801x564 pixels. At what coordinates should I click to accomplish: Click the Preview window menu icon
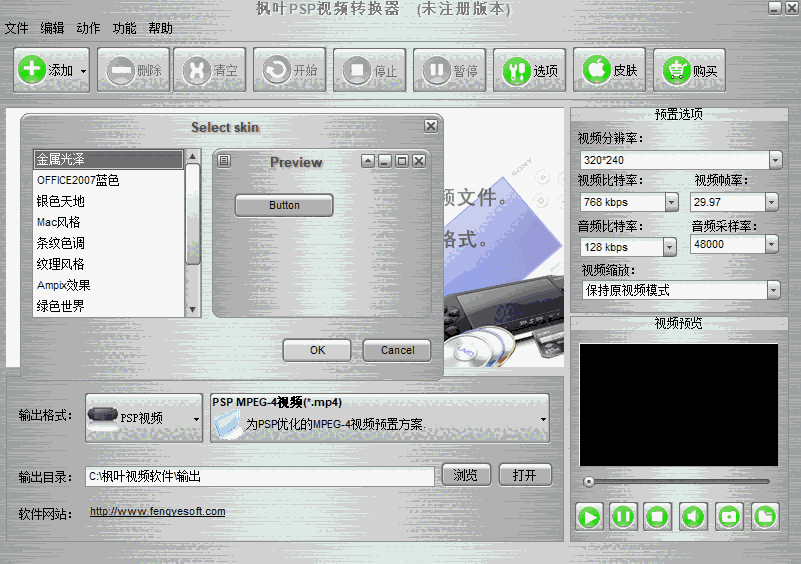pos(224,161)
